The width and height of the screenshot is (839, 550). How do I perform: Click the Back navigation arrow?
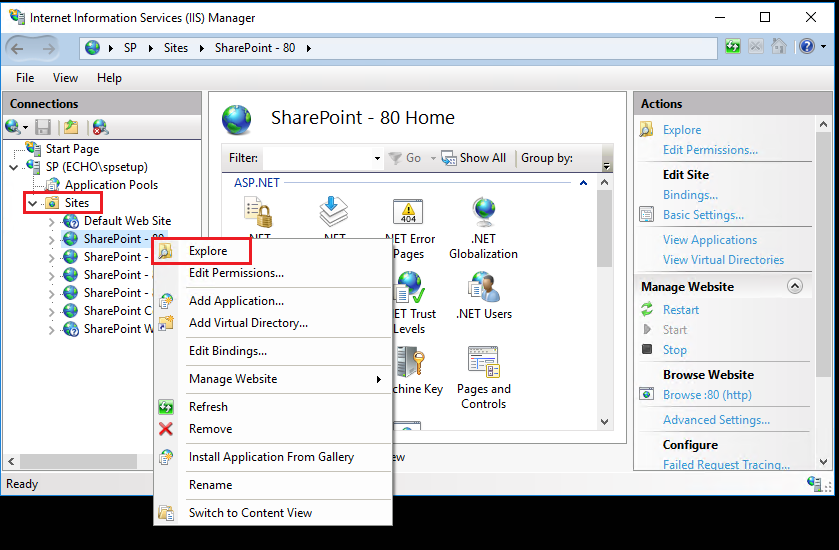point(17,49)
